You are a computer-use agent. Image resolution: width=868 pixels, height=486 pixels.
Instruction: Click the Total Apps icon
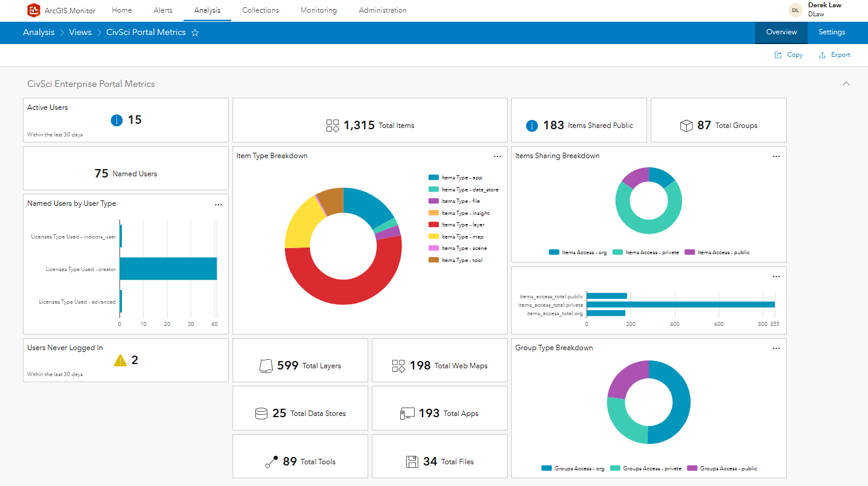407,414
